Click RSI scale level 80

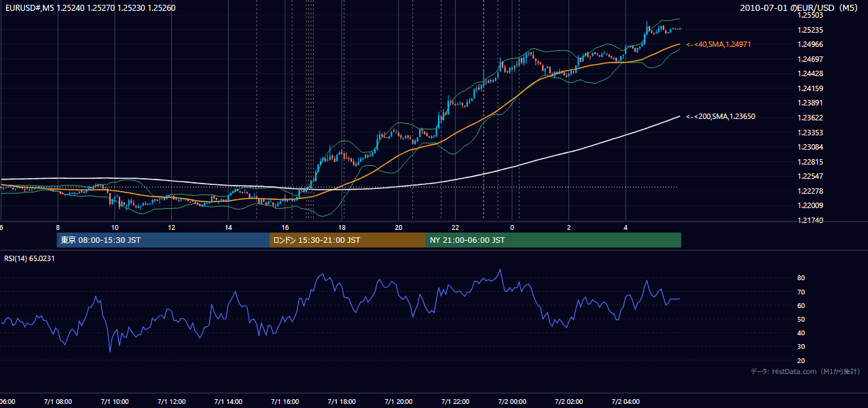801,278
